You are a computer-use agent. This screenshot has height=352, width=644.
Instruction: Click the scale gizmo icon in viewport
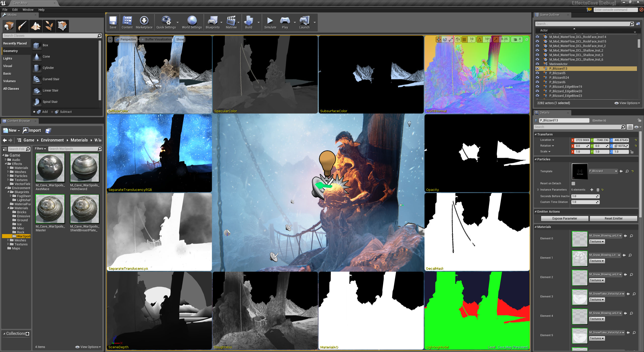point(451,39)
